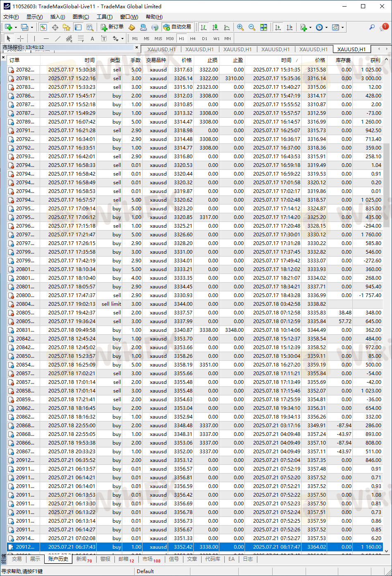Toggle chart shift

pos(290,27)
